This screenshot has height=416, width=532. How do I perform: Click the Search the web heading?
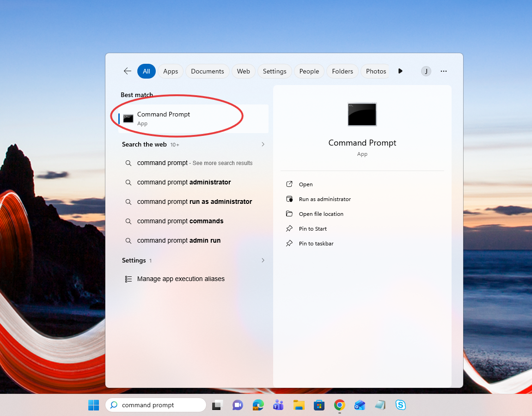coord(144,144)
